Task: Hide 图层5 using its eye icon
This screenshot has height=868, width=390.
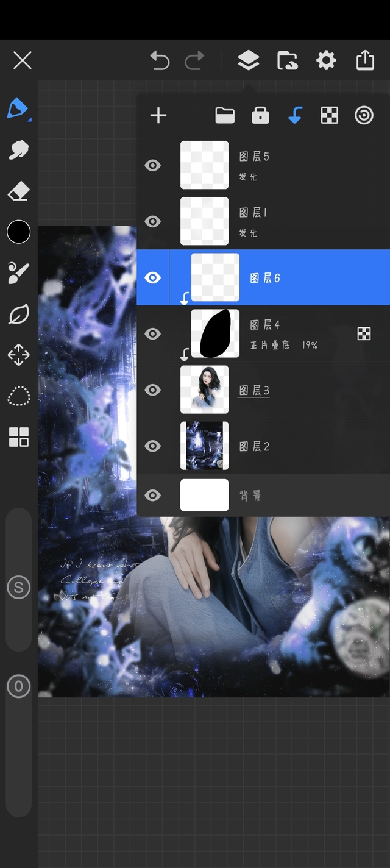Action: click(152, 165)
